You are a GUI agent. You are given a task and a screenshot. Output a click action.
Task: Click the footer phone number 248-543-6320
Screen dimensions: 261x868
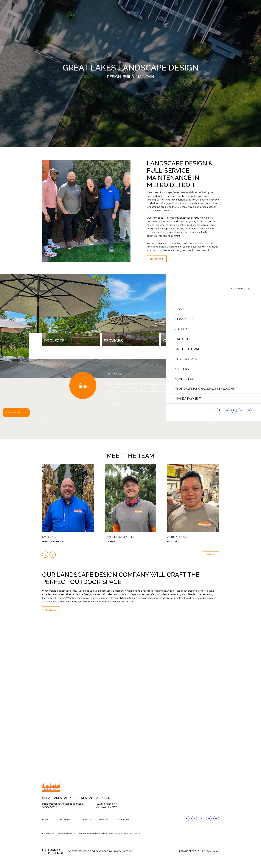point(50,807)
